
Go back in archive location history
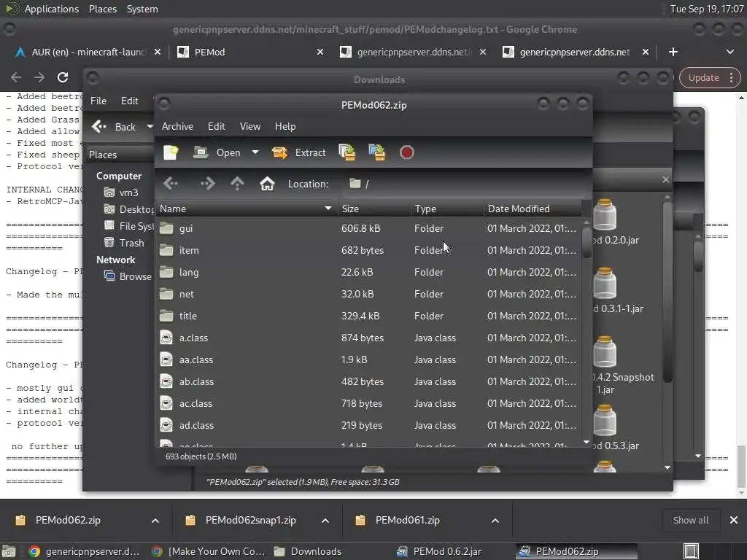point(171,183)
